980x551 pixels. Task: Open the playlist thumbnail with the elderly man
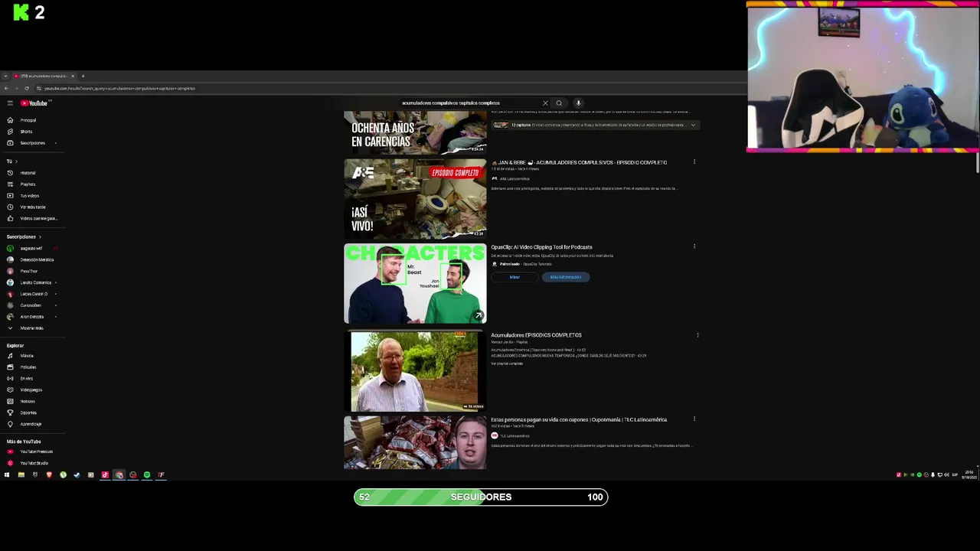(415, 371)
